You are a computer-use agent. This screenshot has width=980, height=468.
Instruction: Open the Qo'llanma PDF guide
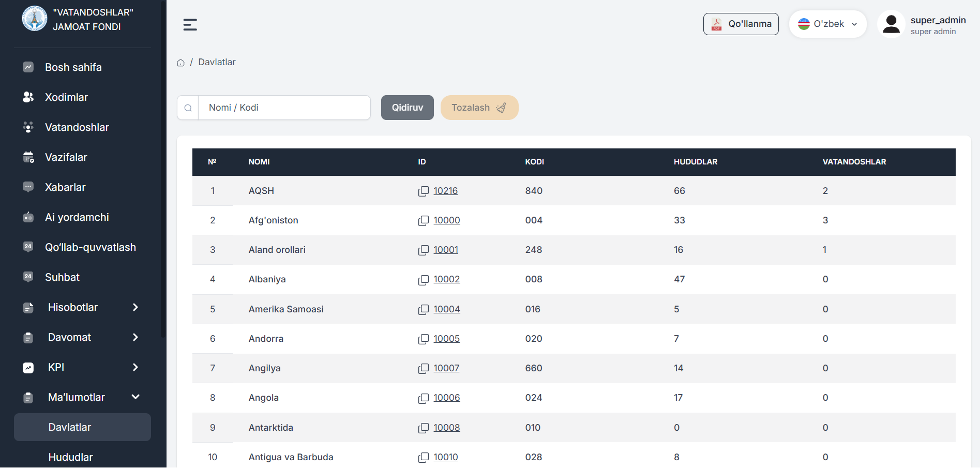(741, 24)
